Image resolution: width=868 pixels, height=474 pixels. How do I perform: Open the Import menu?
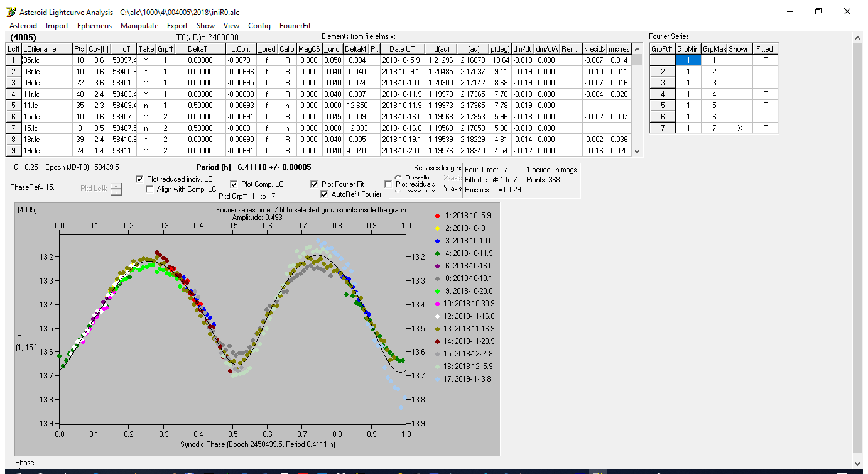(x=57, y=26)
